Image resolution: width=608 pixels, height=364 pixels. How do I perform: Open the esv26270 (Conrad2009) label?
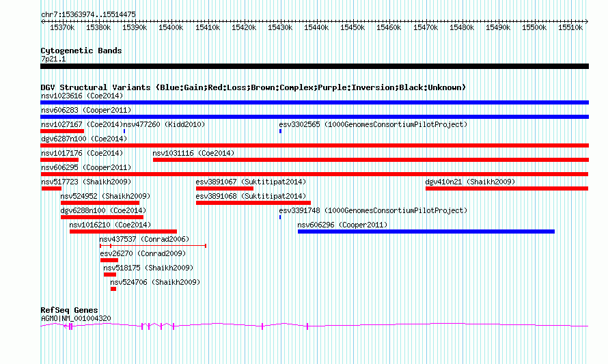(143, 253)
